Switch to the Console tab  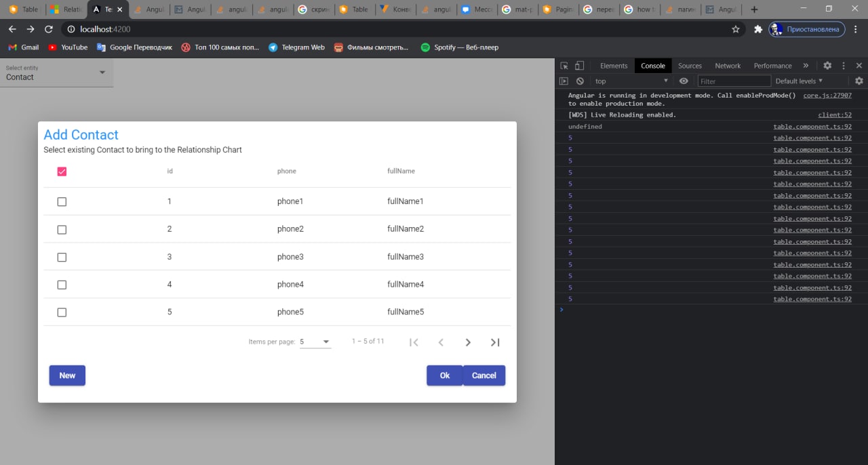(653, 66)
